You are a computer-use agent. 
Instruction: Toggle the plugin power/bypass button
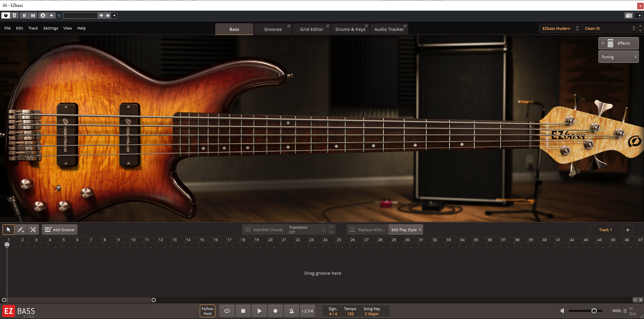(6, 15)
